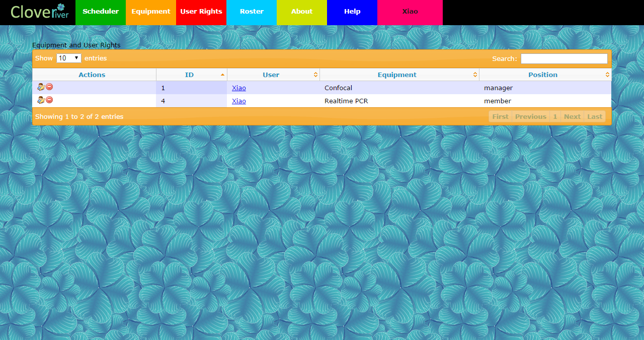
Task: Switch to the Roster tab
Action: 252,12
